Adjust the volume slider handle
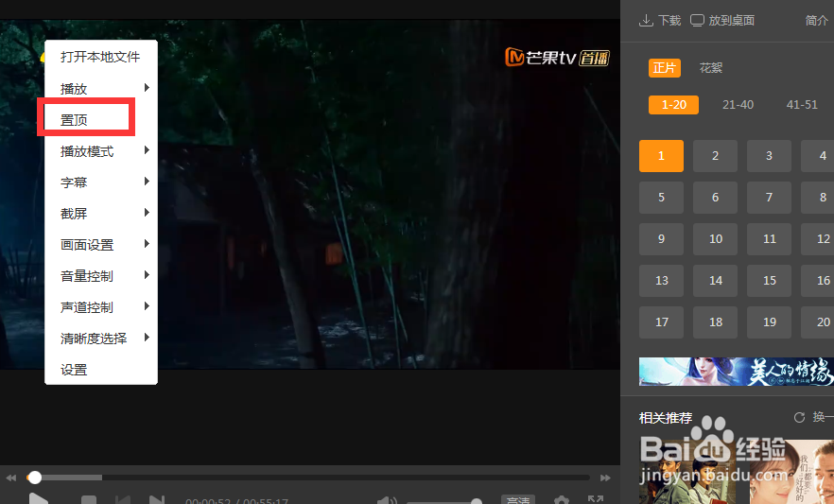Image resolution: width=834 pixels, height=504 pixels. point(477,501)
